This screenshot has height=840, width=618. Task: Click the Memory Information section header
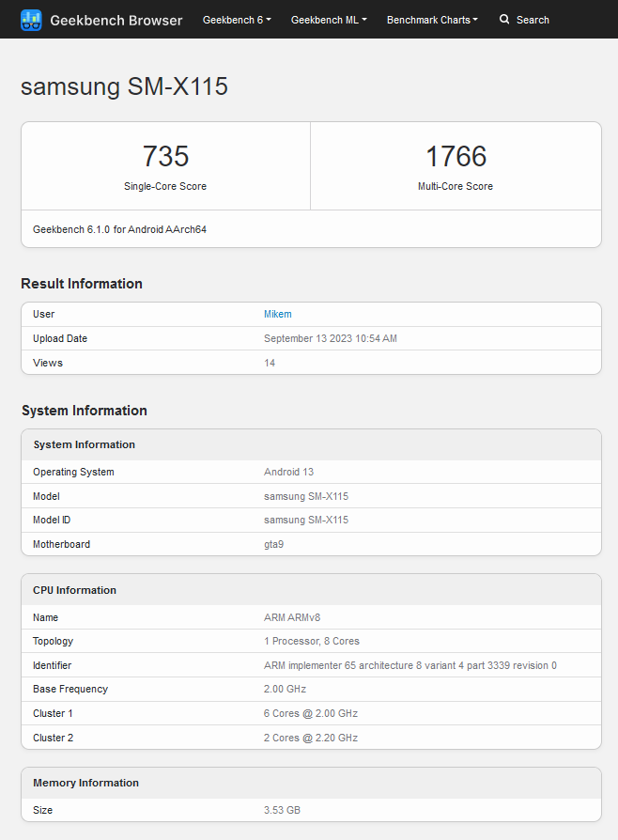coord(311,783)
